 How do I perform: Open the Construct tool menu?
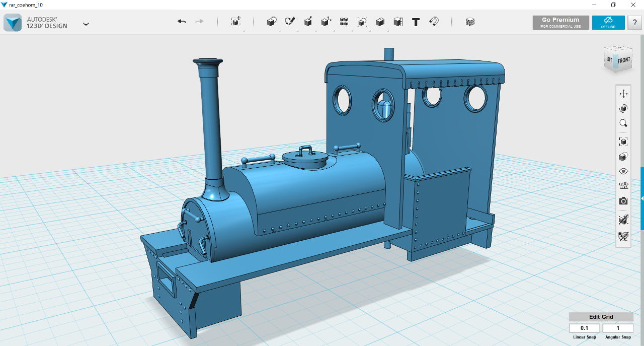click(308, 22)
